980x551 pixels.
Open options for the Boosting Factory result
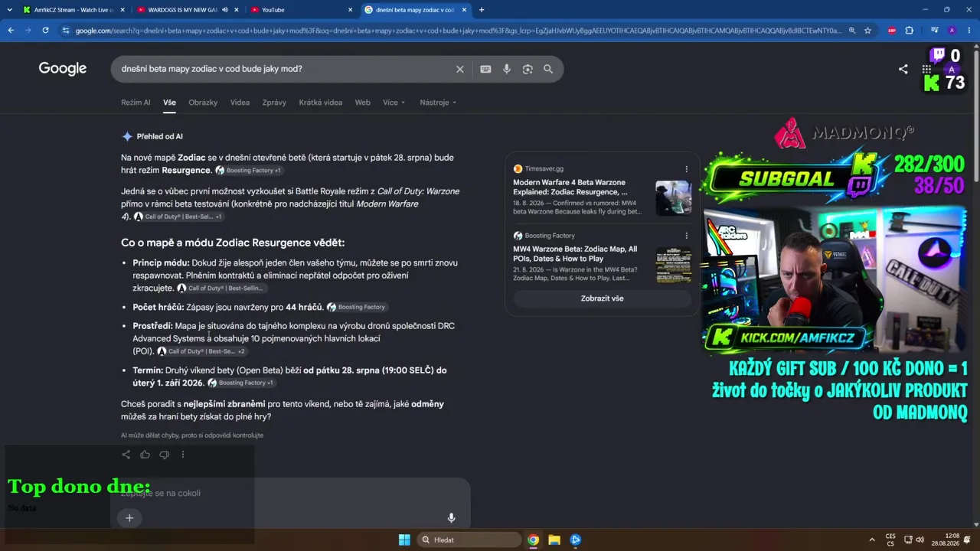click(x=686, y=236)
